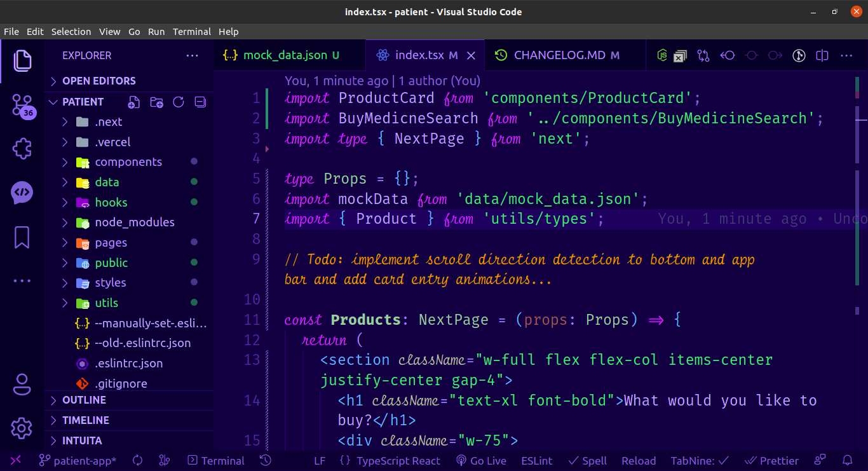Expand the hooks folder
The image size is (868, 471).
pos(129,203)
